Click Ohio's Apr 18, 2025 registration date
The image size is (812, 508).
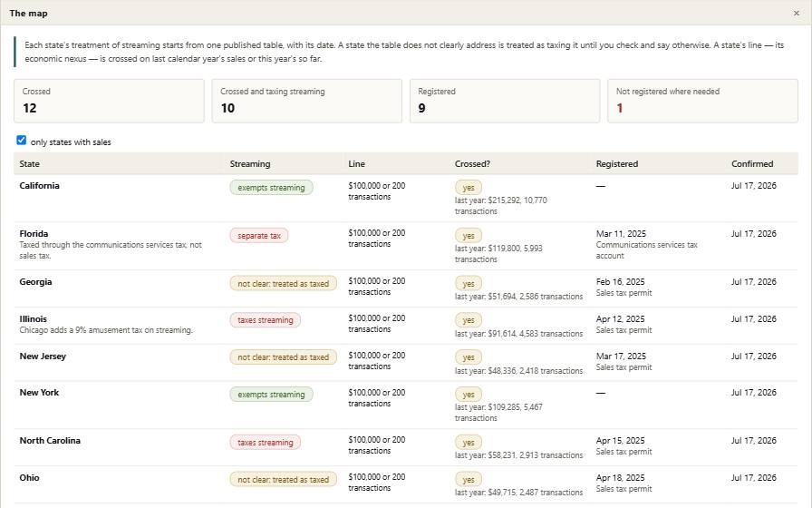point(621,477)
